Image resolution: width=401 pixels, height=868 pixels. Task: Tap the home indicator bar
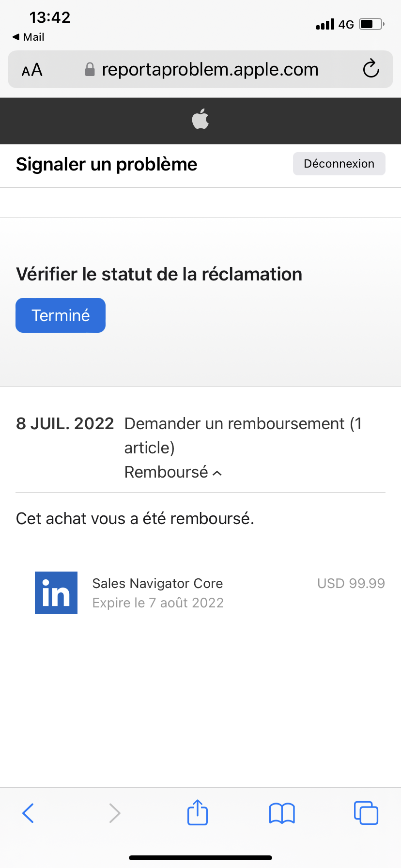pyautogui.click(x=200, y=858)
